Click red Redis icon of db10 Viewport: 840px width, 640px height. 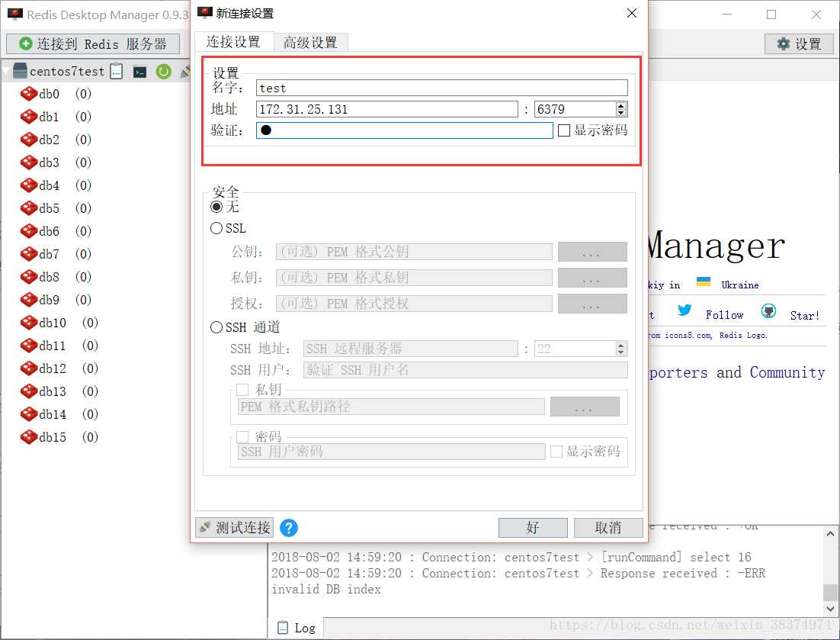pos(29,323)
